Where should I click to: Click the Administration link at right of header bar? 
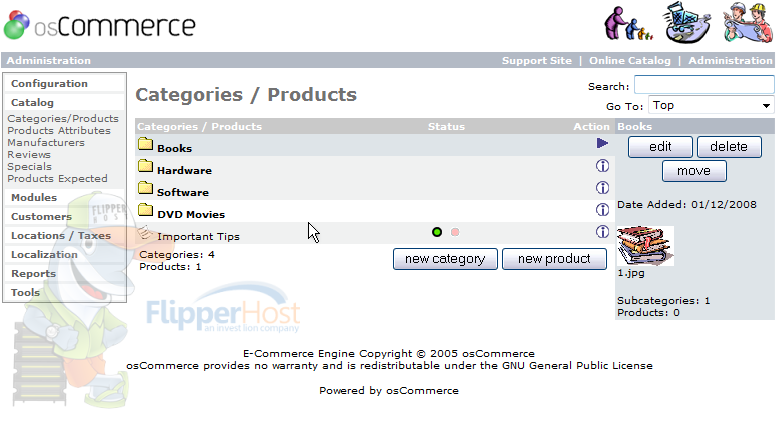(730, 60)
